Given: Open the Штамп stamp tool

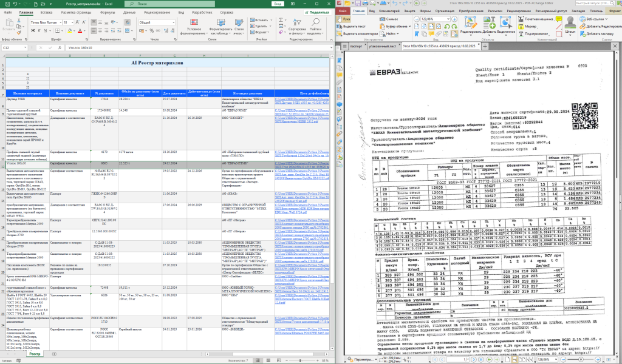Looking at the screenshot, I should pos(570,26).
